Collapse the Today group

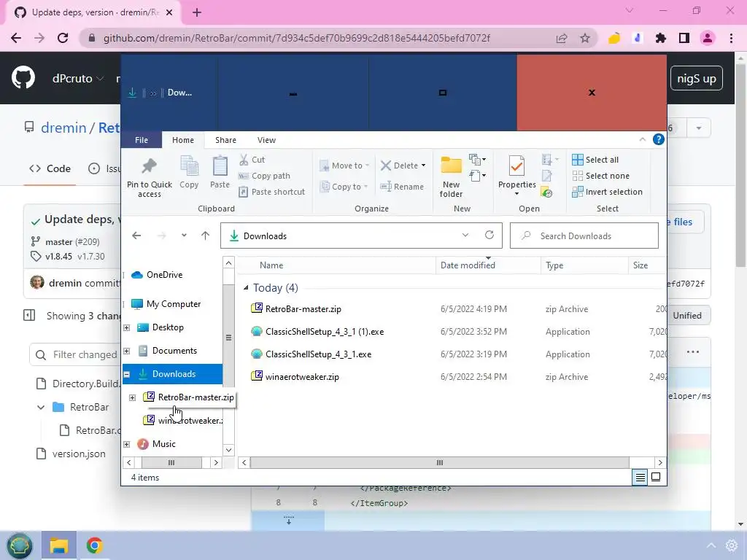coord(246,287)
